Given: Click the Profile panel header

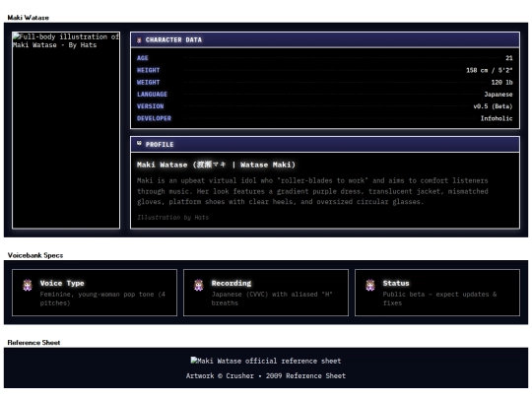Looking at the screenshot, I should 325,145.
